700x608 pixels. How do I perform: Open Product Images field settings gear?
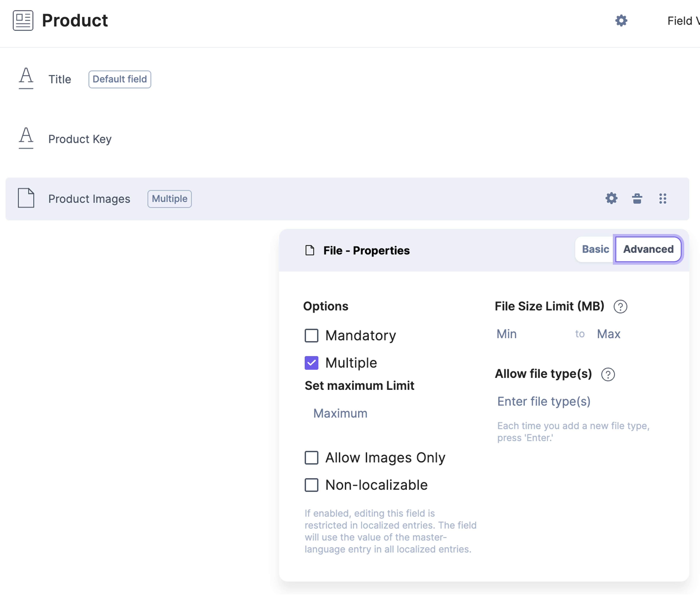tap(611, 198)
